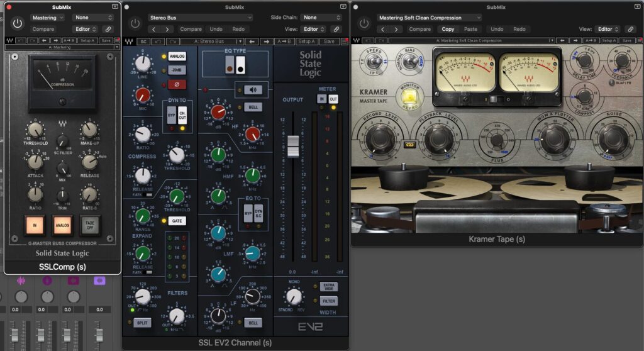Click EXTRA WIDE button on SSL EV2

328,286
